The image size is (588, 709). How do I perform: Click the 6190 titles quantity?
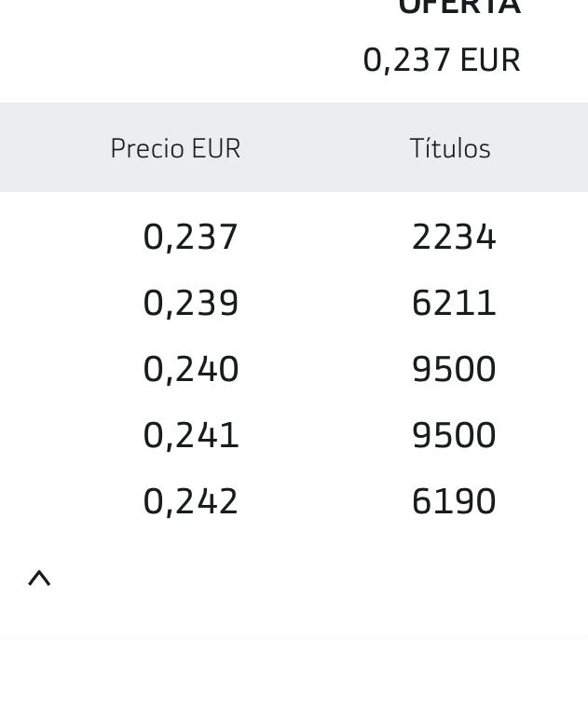[454, 501]
